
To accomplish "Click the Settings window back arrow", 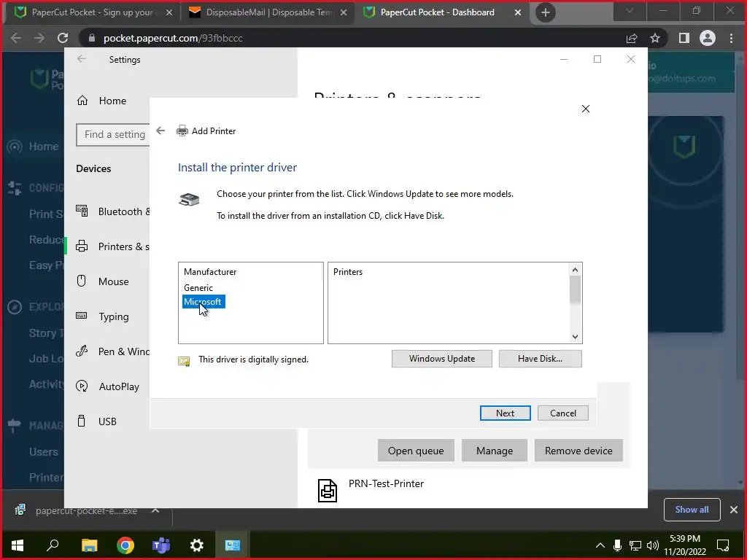I will point(82,59).
